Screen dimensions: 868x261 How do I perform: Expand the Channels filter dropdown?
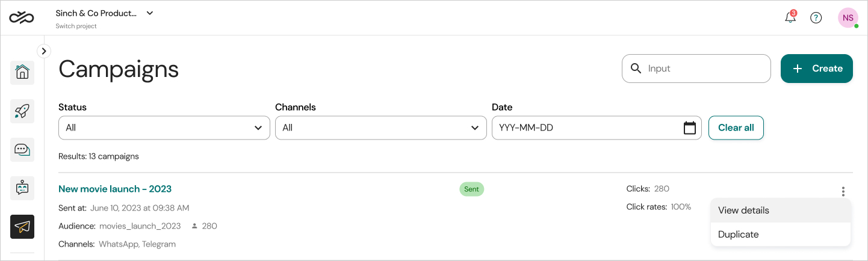point(380,128)
